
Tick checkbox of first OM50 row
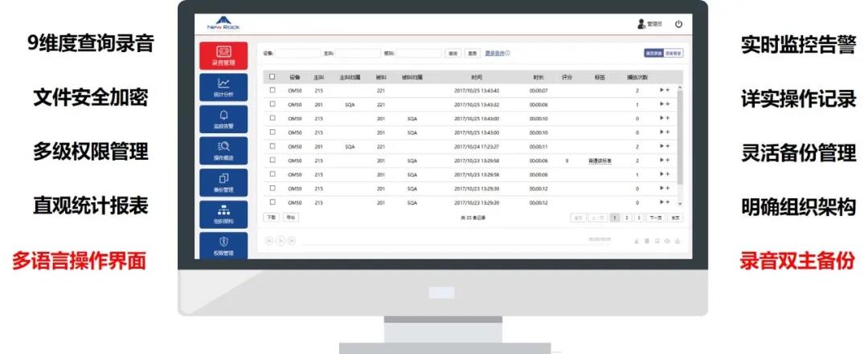[272, 91]
